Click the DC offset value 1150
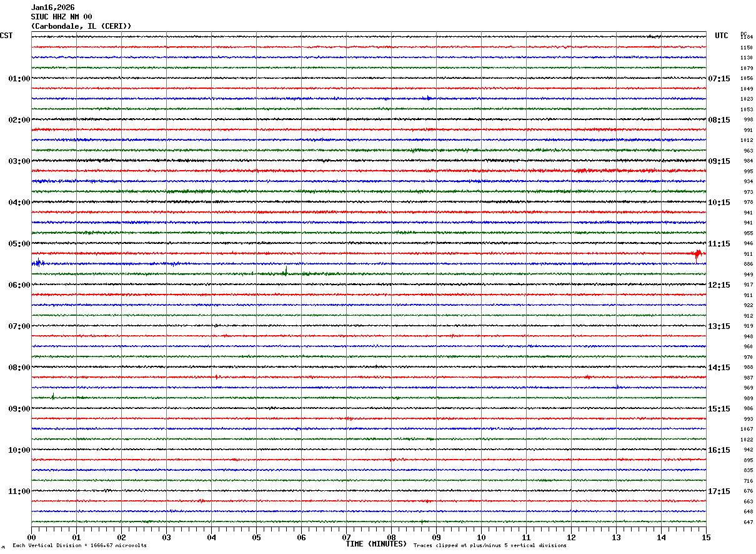 coord(747,48)
